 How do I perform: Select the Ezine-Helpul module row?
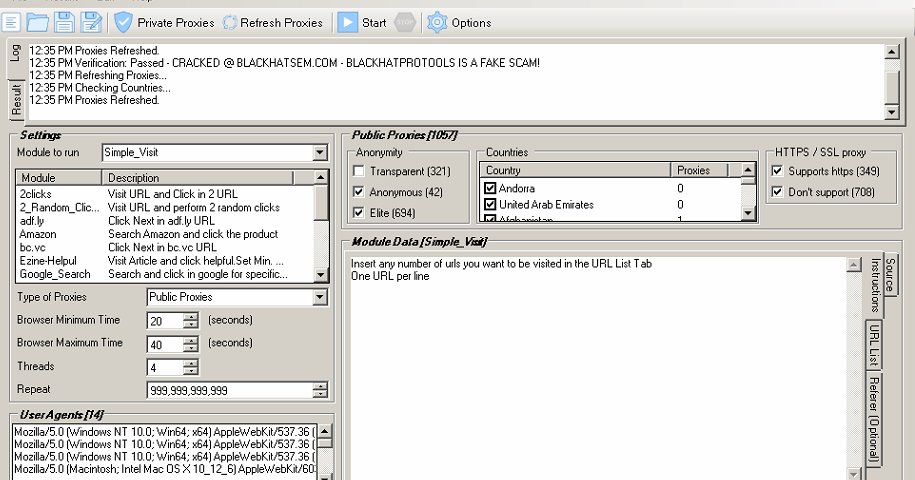tap(165, 261)
